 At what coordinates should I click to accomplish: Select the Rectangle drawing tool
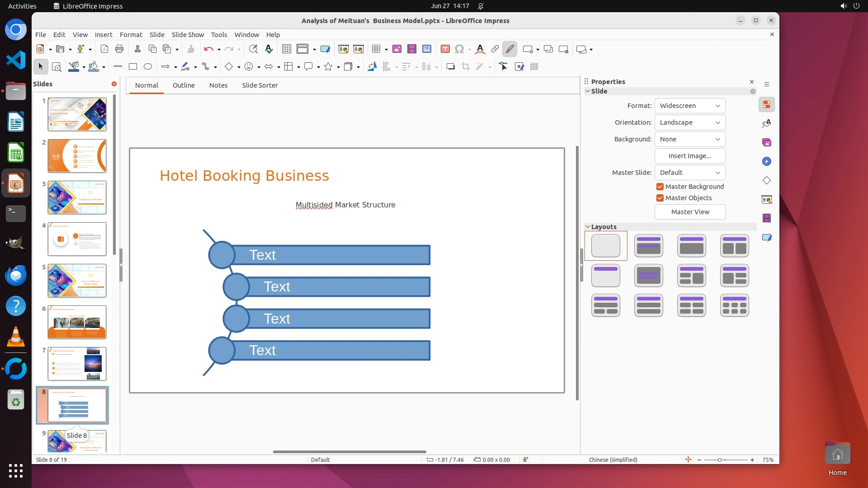[x=133, y=67]
